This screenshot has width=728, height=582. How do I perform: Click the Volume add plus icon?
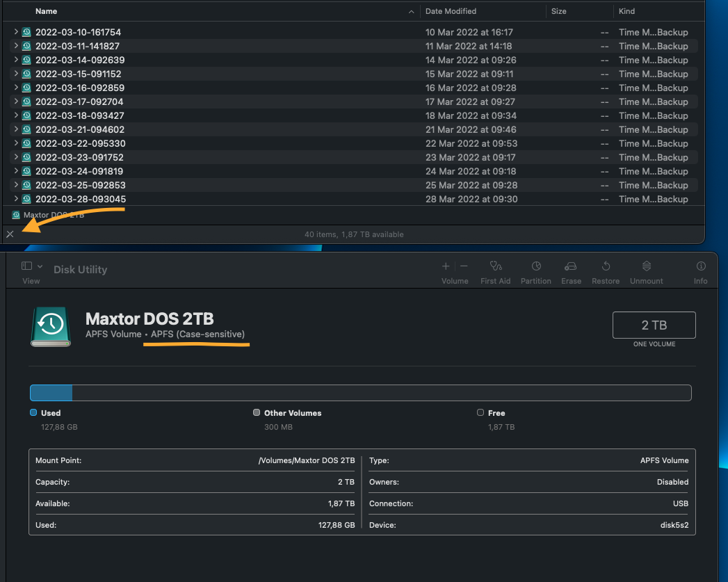point(445,266)
